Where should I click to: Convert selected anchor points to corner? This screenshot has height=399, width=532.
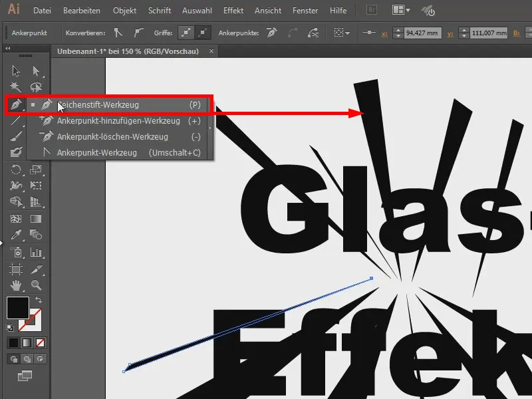tap(118, 33)
